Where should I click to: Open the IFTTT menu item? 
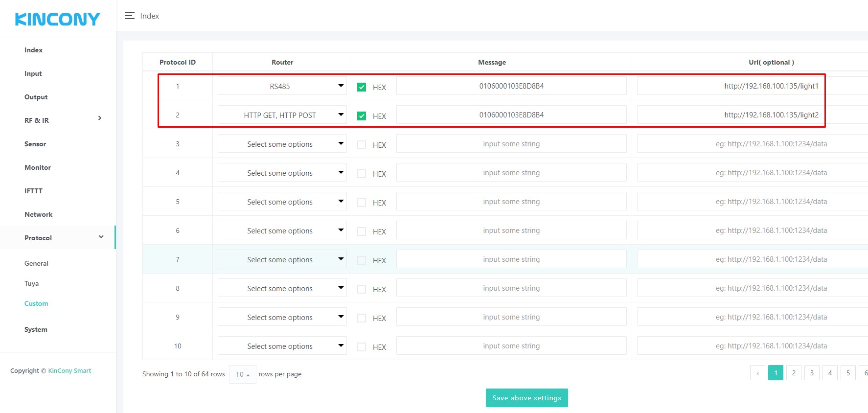pyautogui.click(x=33, y=191)
